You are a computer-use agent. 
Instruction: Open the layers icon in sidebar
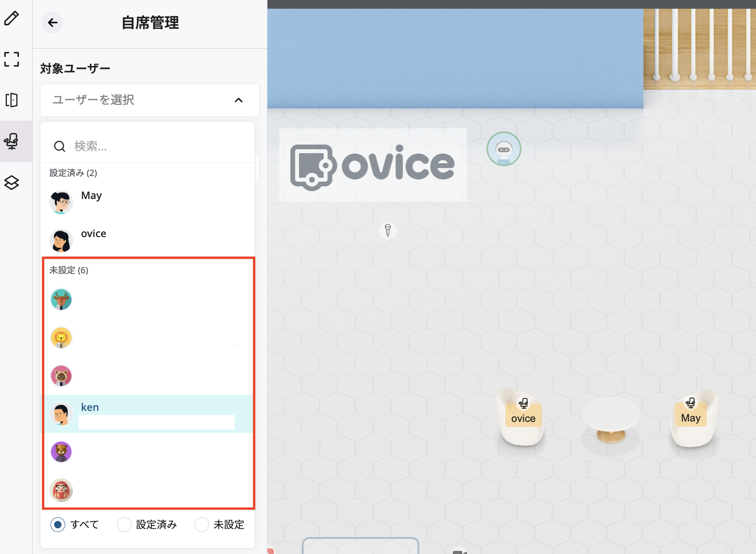click(11, 183)
